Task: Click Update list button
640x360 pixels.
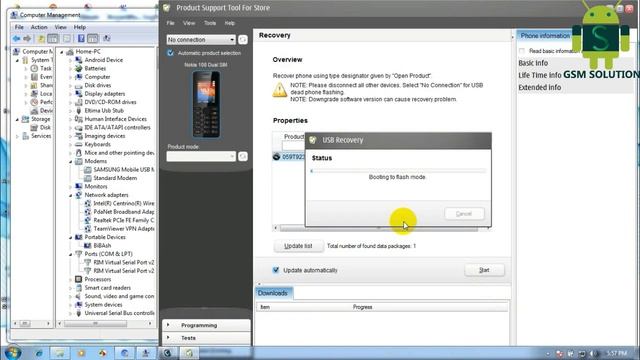Action: click(298, 246)
